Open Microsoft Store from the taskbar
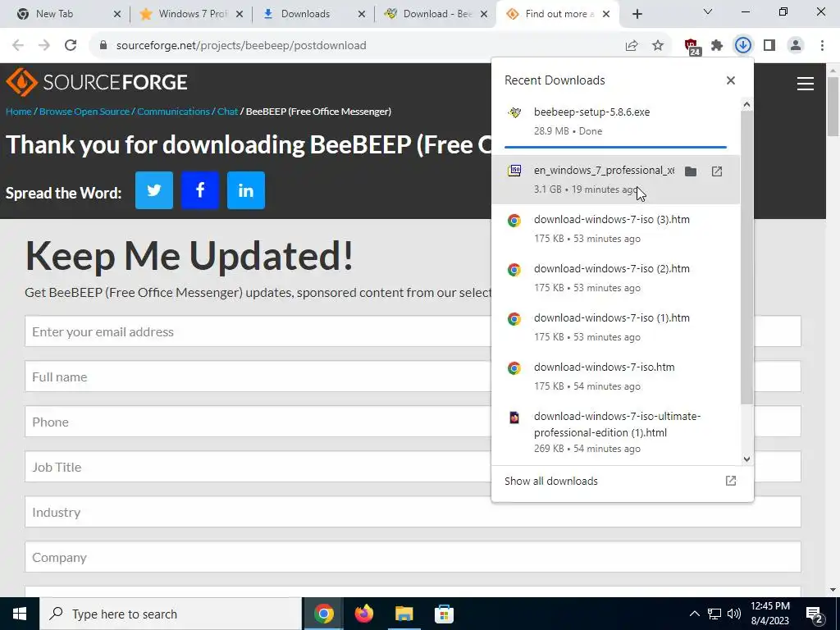The height and width of the screenshot is (630, 840). pos(444,614)
